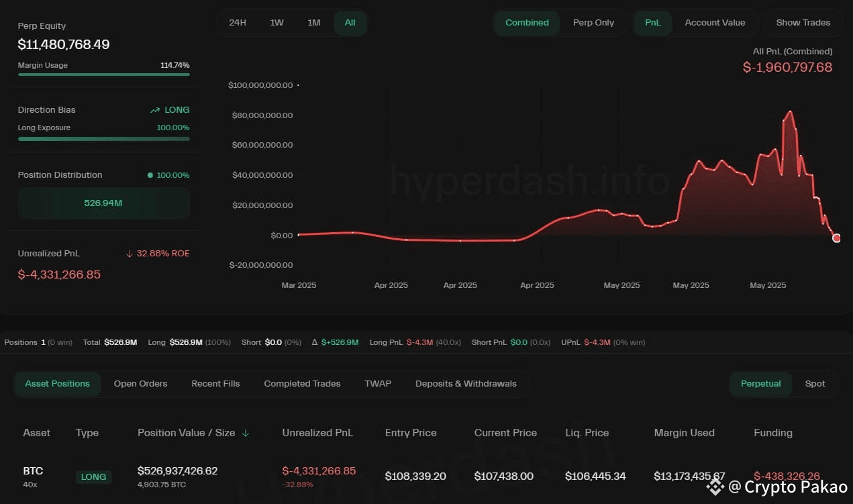The image size is (853, 504).
Task: Click the sort arrow next to Position Value / Size
Action: coord(245,433)
